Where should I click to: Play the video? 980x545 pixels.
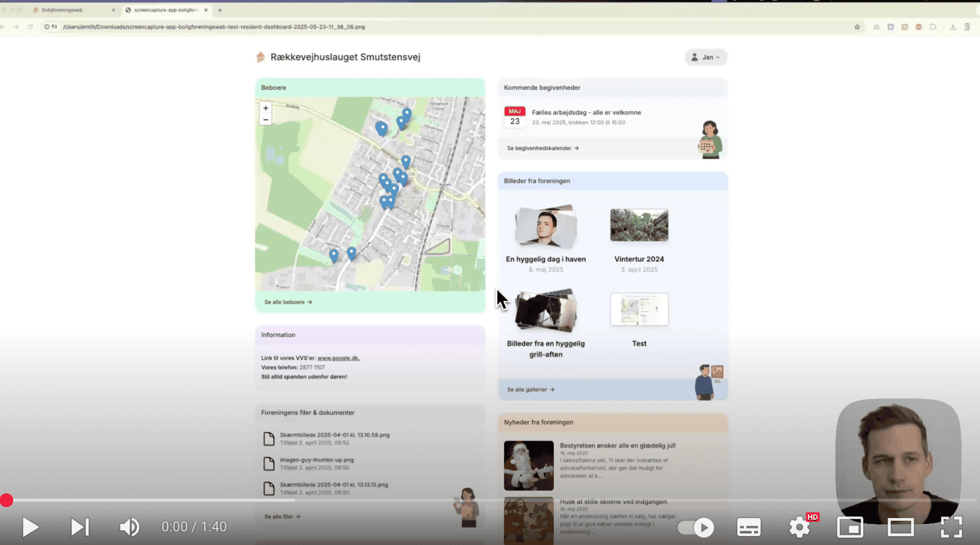(31, 527)
